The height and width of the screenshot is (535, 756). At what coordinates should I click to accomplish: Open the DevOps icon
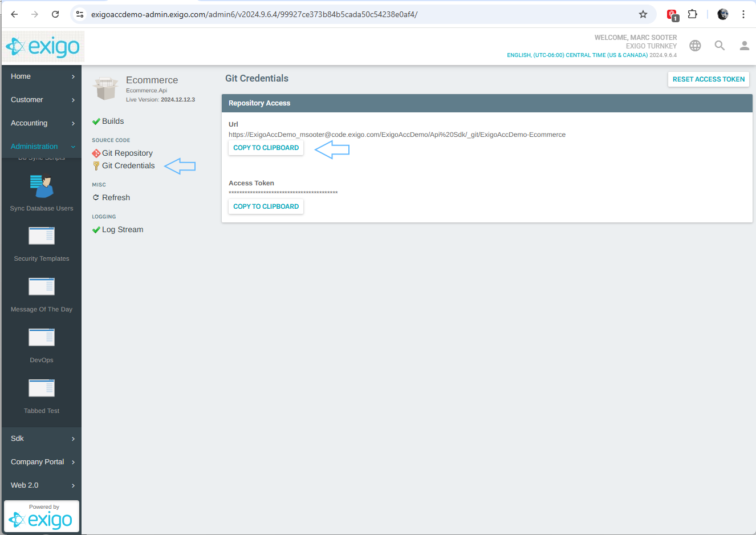pyautogui.click(x=41, y=338)
